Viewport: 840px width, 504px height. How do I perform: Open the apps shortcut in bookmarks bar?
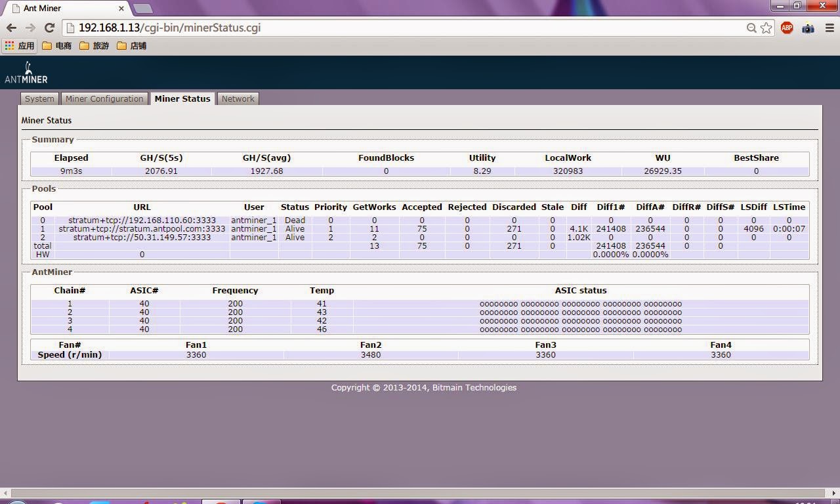pos(19,46)
